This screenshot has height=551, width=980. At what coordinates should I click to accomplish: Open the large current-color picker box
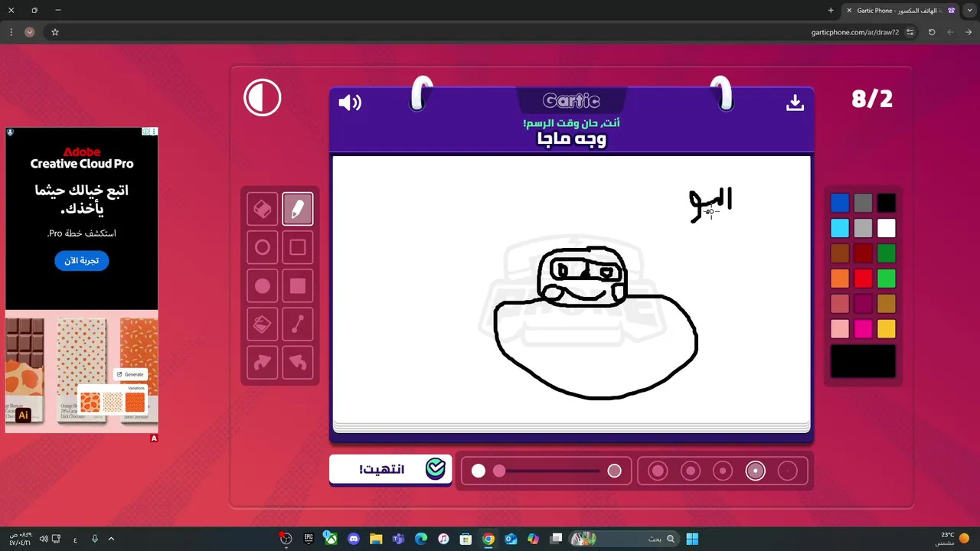[863, 361]
